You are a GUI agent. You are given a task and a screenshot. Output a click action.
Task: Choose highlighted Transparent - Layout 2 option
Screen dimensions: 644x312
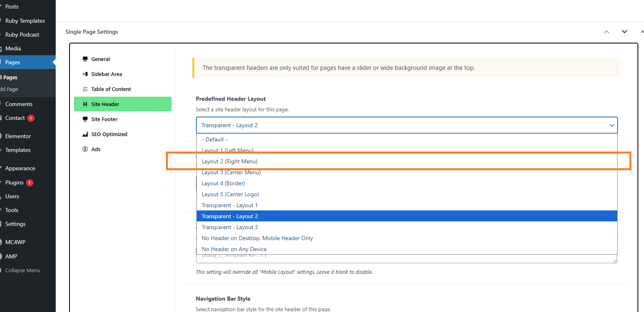point(407,216)
